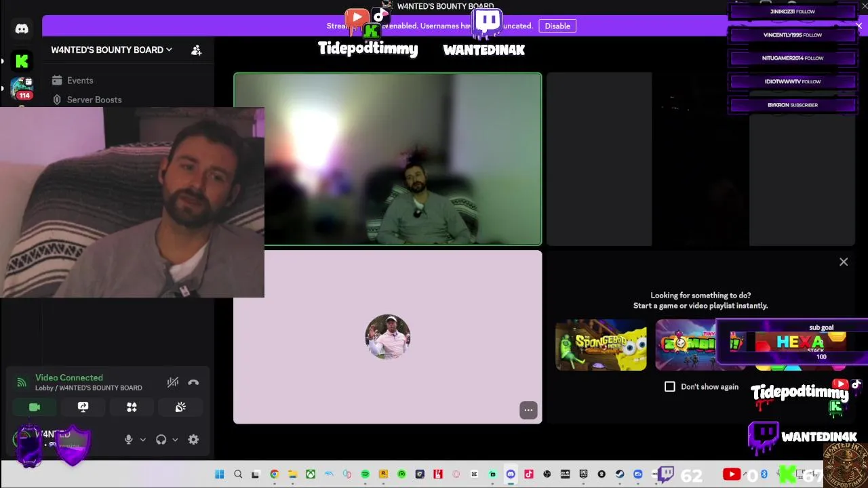Open Windows taskbar search
Screen dimensions: 868x488
pyautogui.click(x=238, y=474)
